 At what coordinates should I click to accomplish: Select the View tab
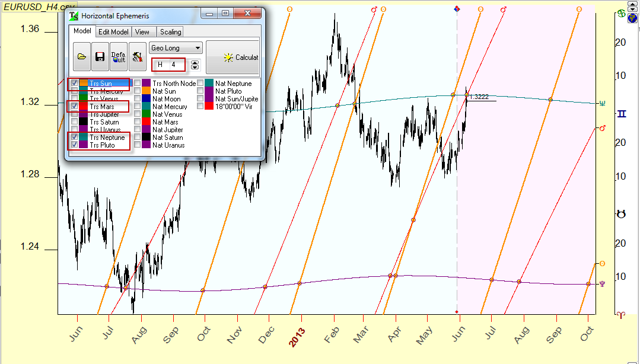coord(142,32)
